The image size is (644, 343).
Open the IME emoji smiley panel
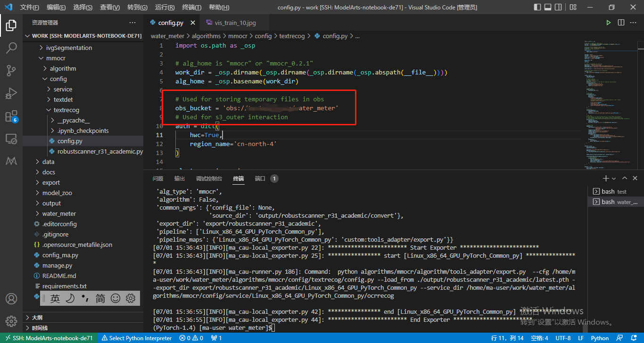116,298
